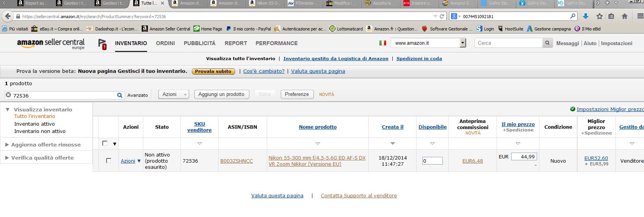Image resolution: width=644 pixels, height=217 pixels.
Task: Open the bookmarks list icon
Action: tap(611, 16)
